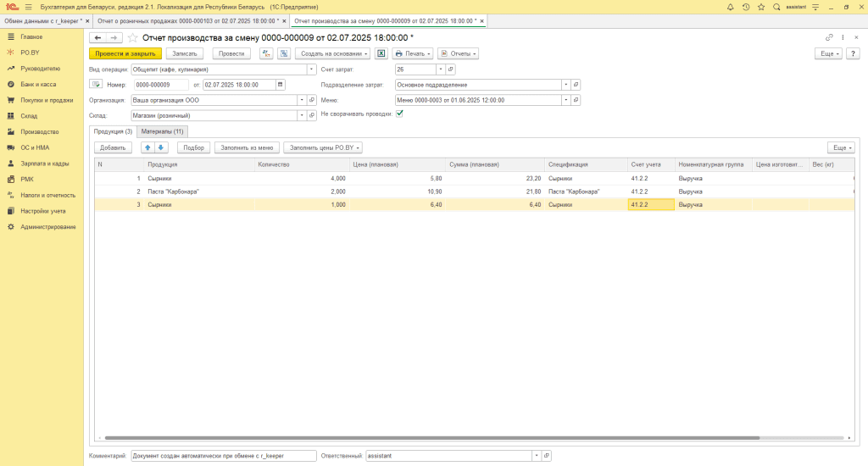Open Подразделение затрат item card icon

[576, 85]
